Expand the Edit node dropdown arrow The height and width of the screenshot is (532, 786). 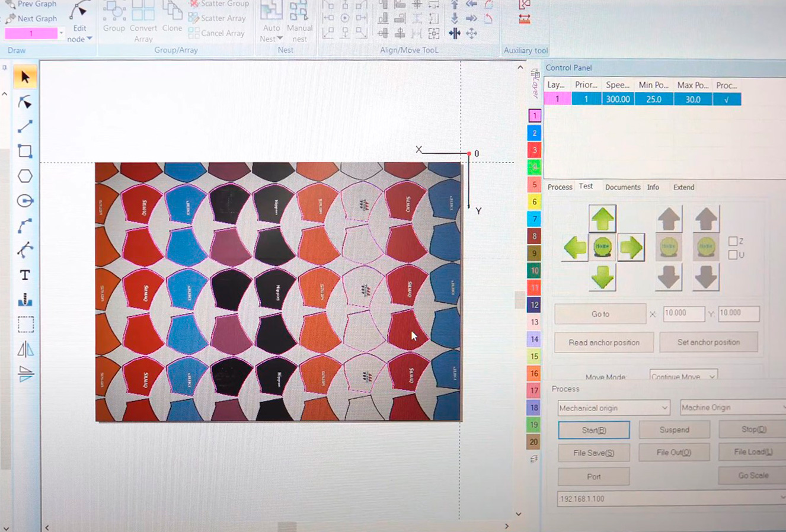tap(90, 39)
